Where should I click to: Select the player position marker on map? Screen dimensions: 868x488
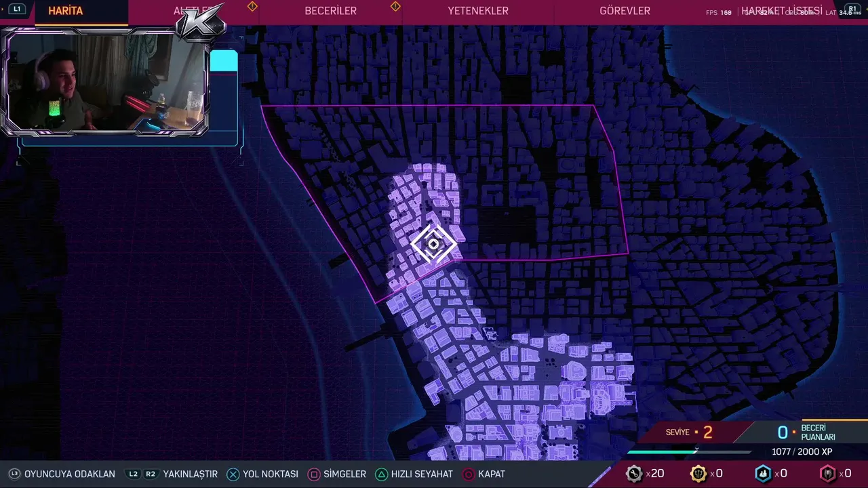433,244
